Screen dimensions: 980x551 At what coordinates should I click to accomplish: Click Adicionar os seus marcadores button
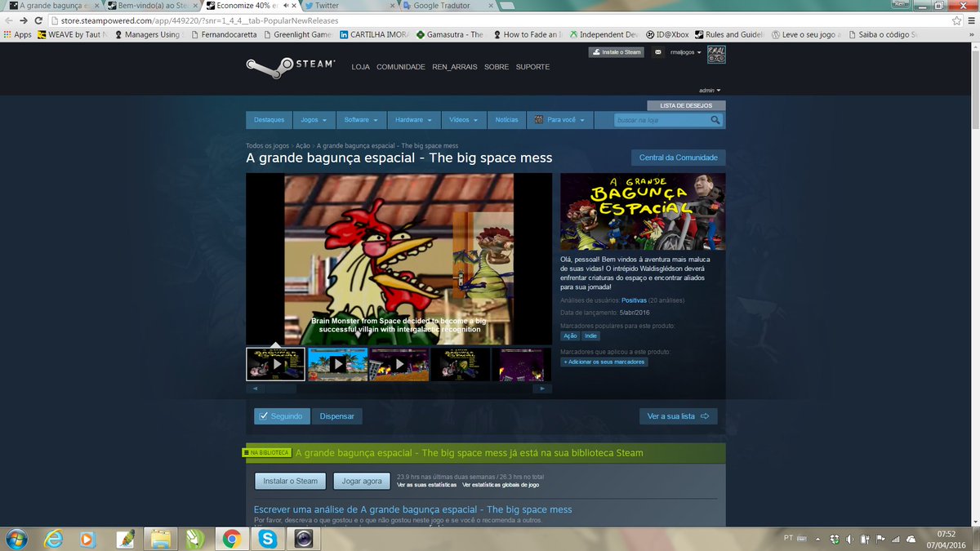pyautogui.click(x=604, y=362)
